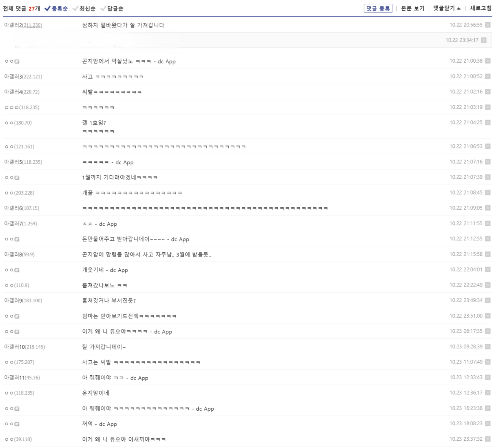Open fixed-nick badge beside 1월까지 기다려야겠네 comment
This screenshot has height=448, width=492.
point(17,178)
